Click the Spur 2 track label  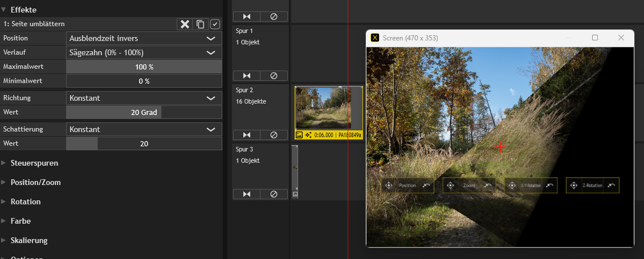(x=244, y=90)
